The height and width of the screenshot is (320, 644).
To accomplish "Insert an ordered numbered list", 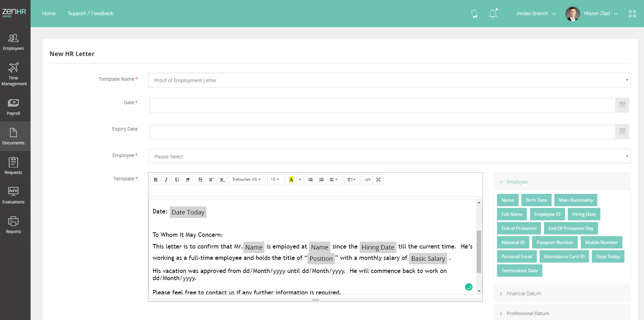I will (x=321, y=179).
